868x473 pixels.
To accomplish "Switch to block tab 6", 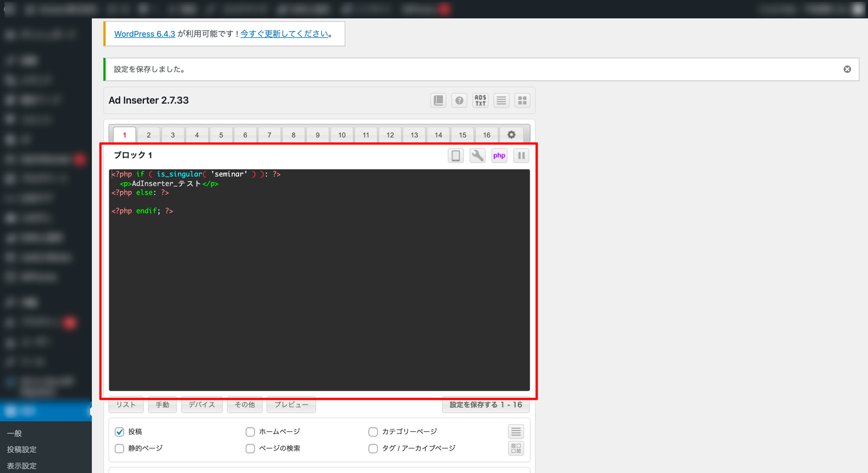I will 245,135.
